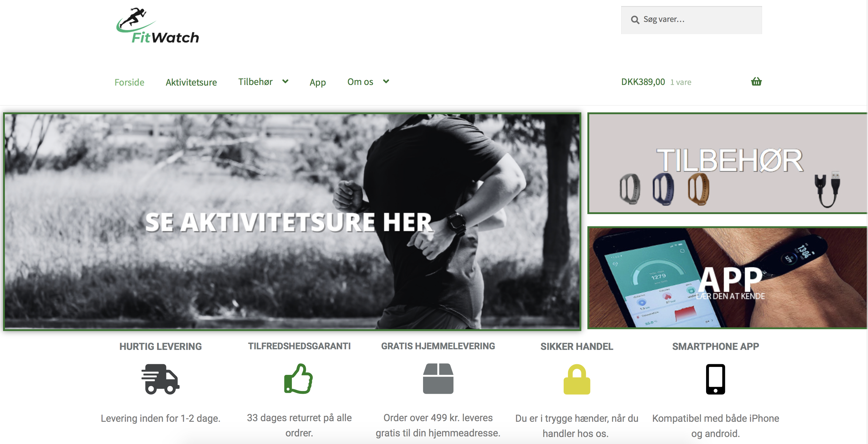Click the yellow padlock icon

pos(576,379)
